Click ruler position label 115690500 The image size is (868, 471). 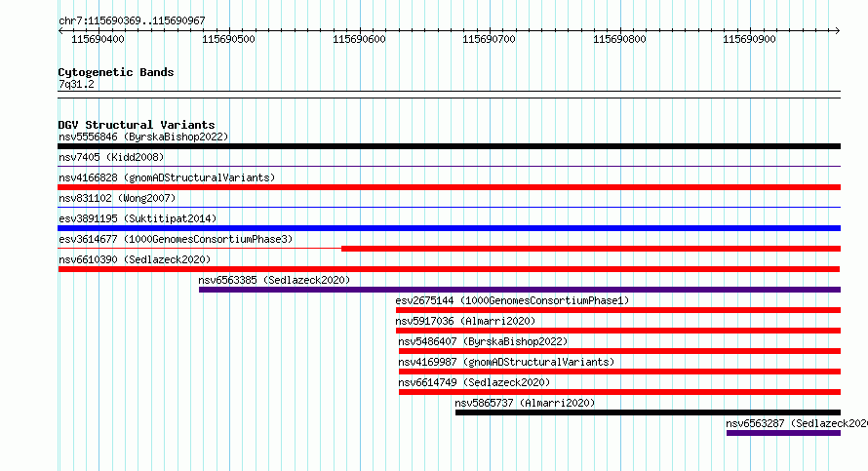click(x=228, y=39)
